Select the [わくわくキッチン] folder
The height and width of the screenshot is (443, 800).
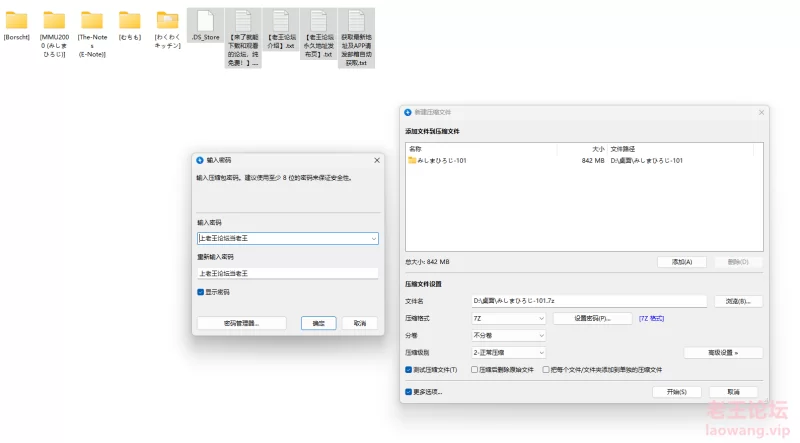[167, 30]
